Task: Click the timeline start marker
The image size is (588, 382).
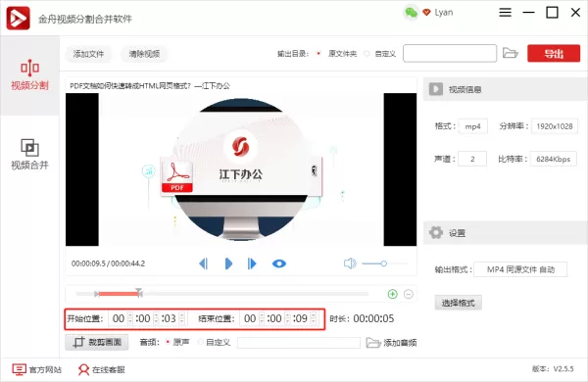Action: (x=96, y=294)
